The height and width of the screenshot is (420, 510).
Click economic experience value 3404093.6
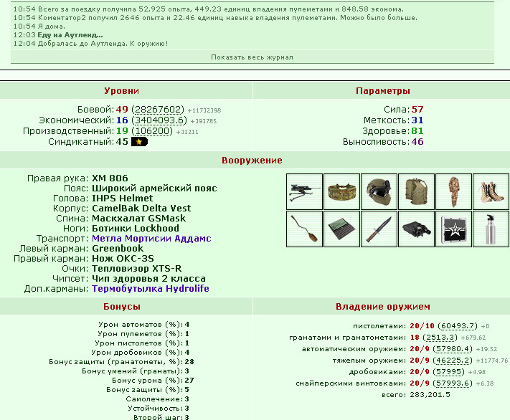click(159, 120)
